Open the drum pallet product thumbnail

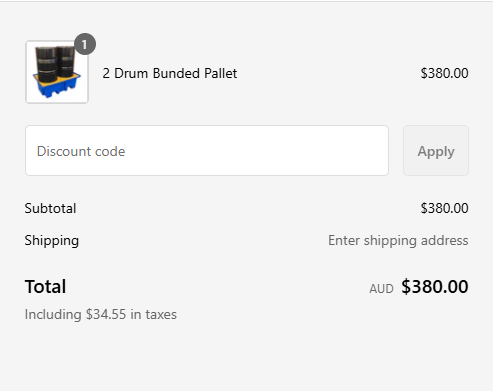(57, 72)
